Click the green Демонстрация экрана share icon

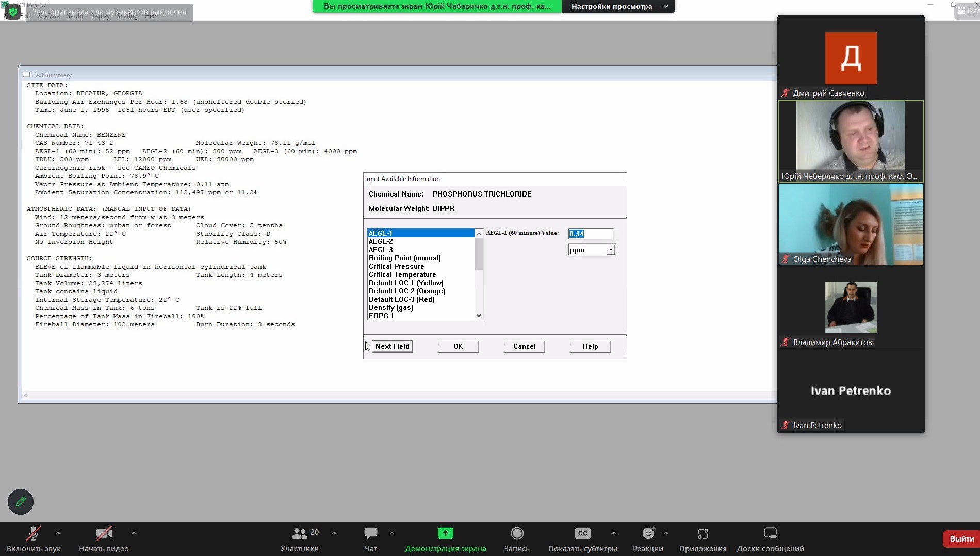(446, 533)
